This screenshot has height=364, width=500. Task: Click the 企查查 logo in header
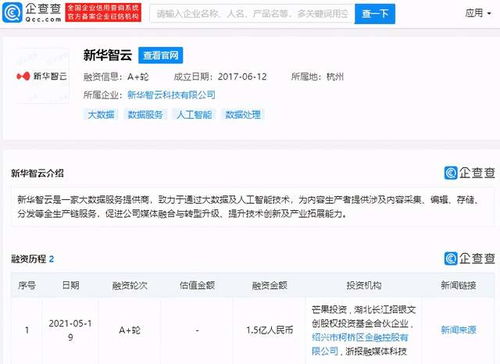[x=32, y=13]
